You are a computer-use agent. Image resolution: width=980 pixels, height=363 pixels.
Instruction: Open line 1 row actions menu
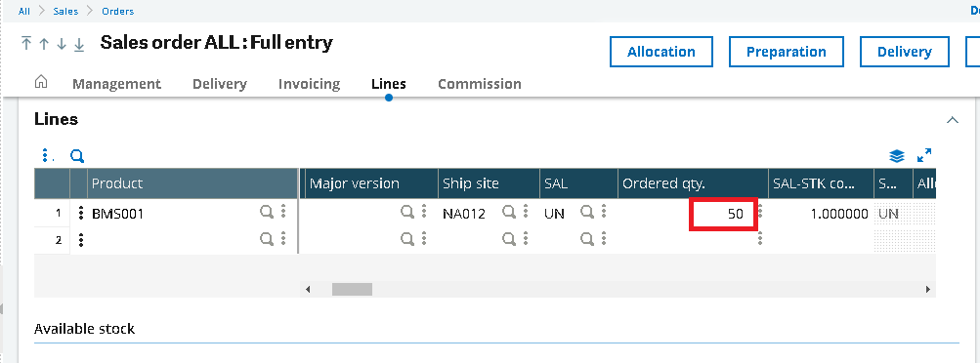point(81,214)
